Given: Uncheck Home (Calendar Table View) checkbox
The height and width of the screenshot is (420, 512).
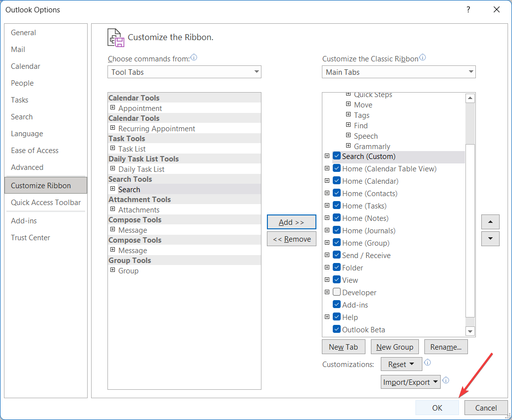Looking at the screenshot, I should (337, 168).
